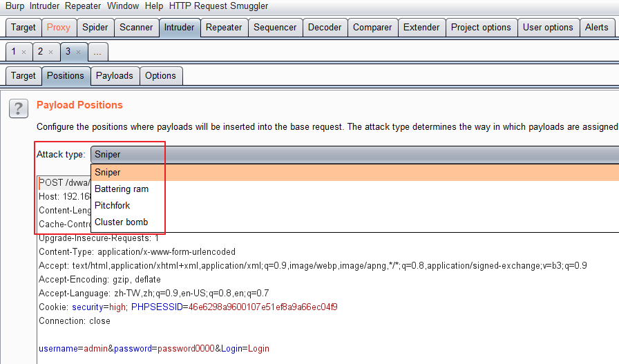Choose Cluster bomb attack type
Screen dimensions: 619x364
[354, 222]
